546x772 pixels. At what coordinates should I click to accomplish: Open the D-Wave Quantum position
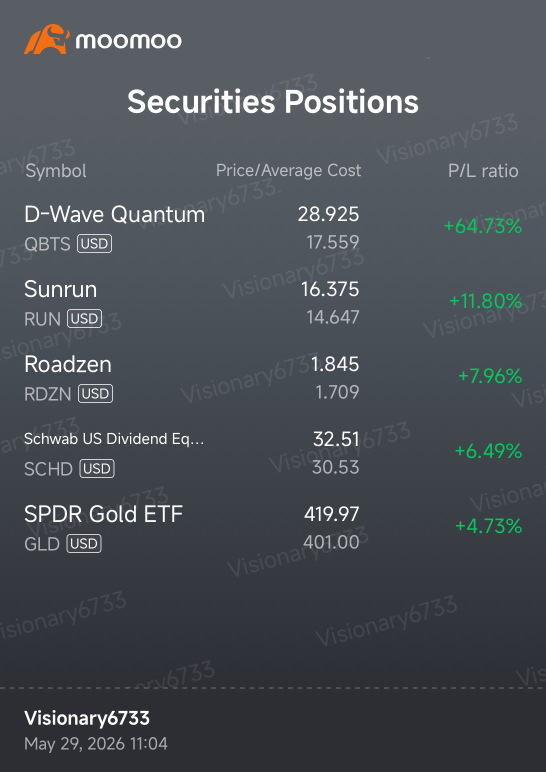tap(273, 228)
